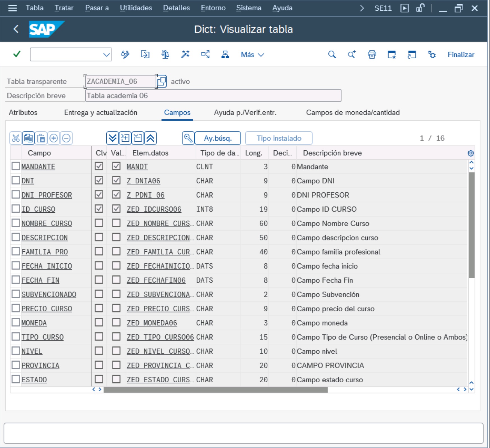Switch to Campos de moneda/cantidad tab
Screen dimensions: 490x448
coord(353,112)
